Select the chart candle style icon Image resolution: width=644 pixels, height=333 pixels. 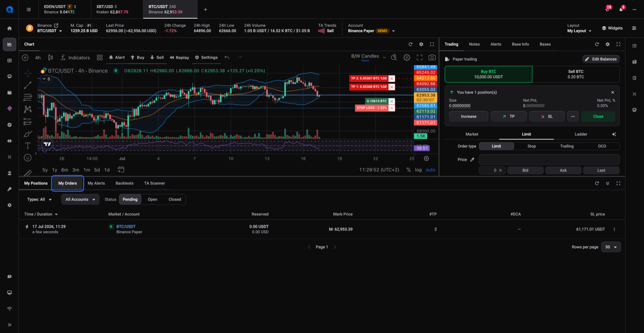(51, 57)
